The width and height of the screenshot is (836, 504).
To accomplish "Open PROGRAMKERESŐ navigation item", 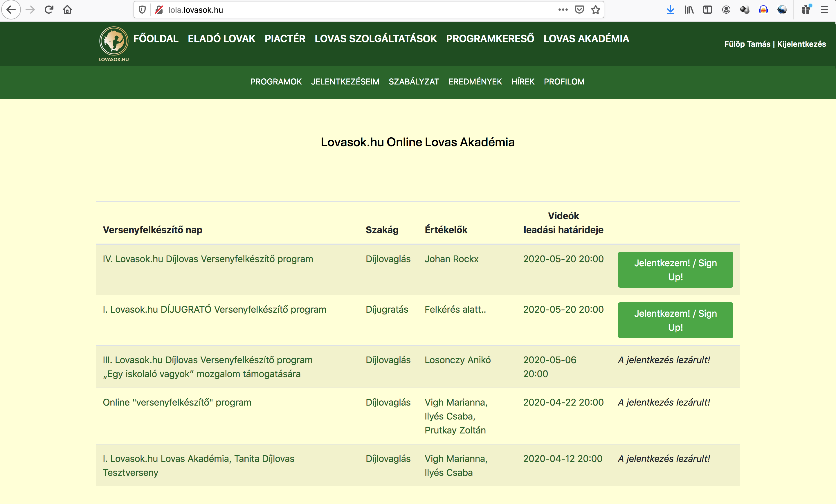I will 490,39.
